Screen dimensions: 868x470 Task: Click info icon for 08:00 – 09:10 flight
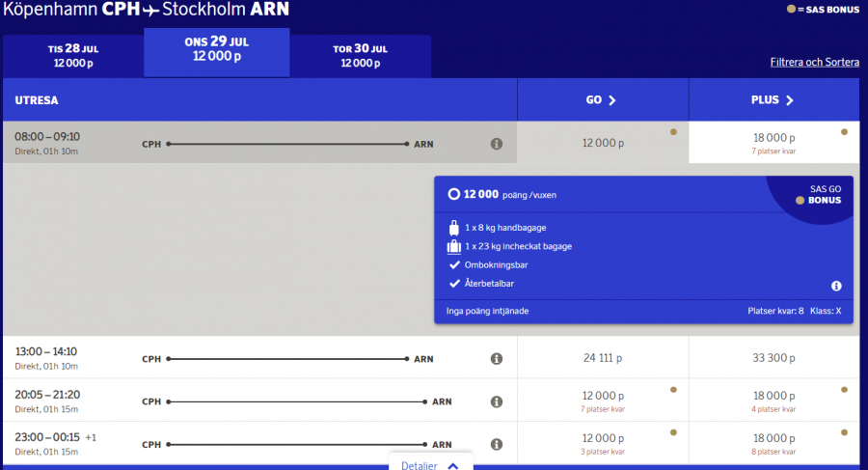497,144
